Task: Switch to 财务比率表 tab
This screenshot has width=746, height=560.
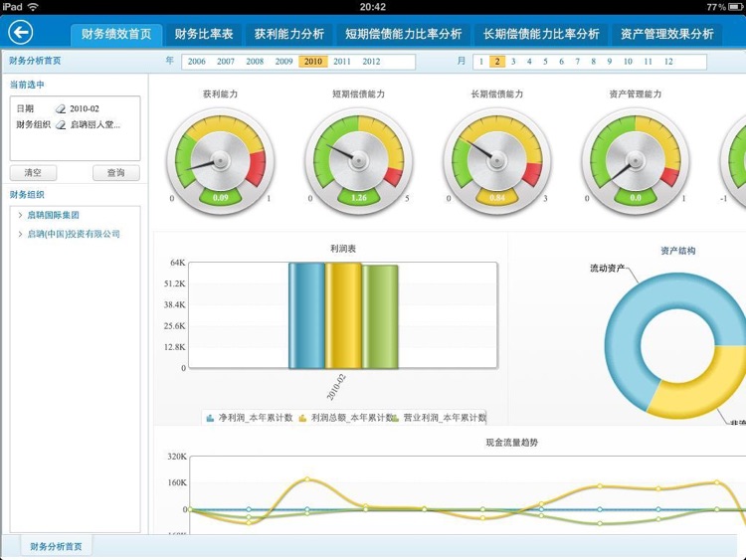Action: [x=204, y=34]
